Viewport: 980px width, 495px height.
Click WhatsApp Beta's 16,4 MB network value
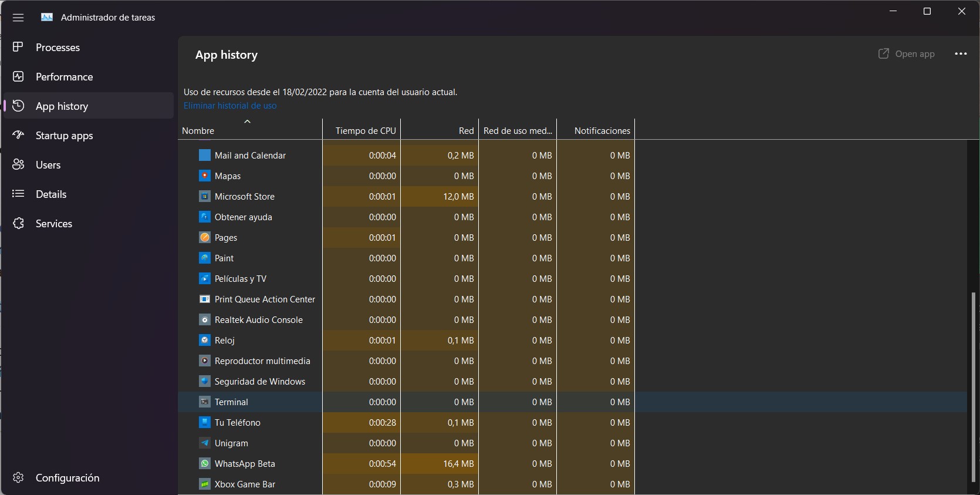(458, 464)
